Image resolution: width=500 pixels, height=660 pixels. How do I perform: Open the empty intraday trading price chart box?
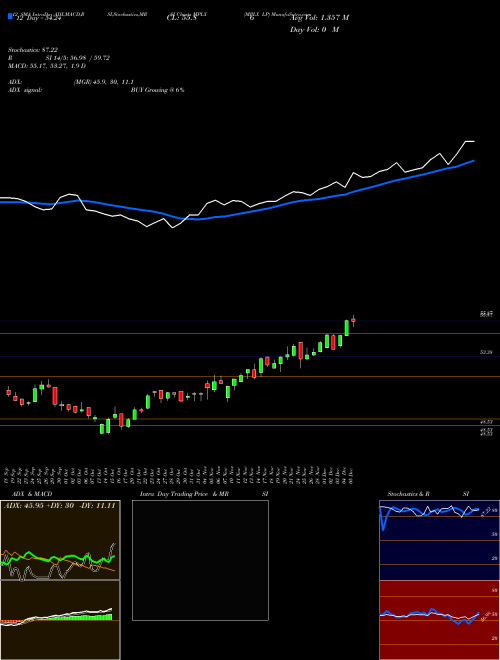click(200, 560)
